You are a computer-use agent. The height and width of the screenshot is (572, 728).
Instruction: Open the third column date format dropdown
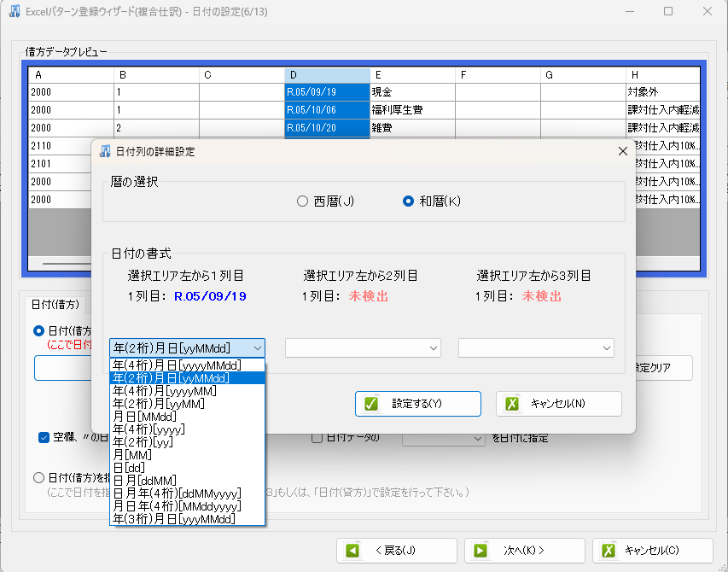[x=536, y=347]
